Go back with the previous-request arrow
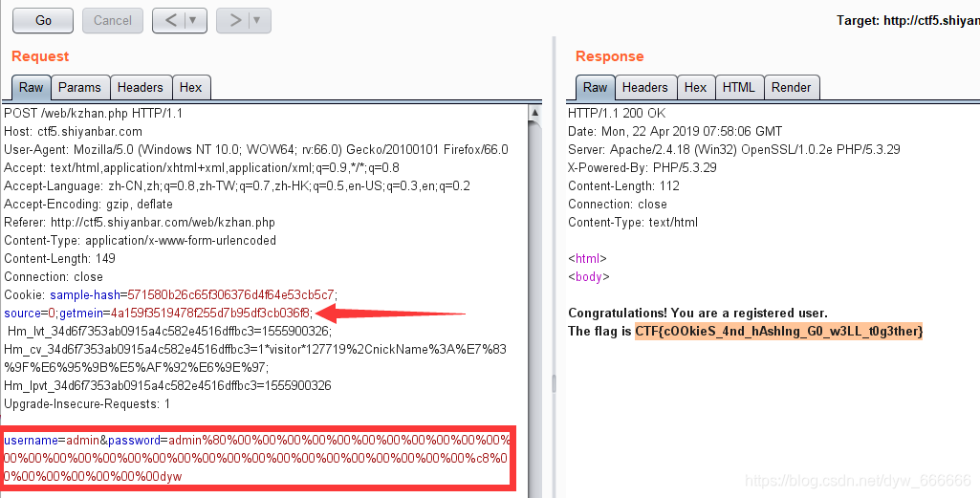Screen dimensions: 980x498 coord(170,21)
